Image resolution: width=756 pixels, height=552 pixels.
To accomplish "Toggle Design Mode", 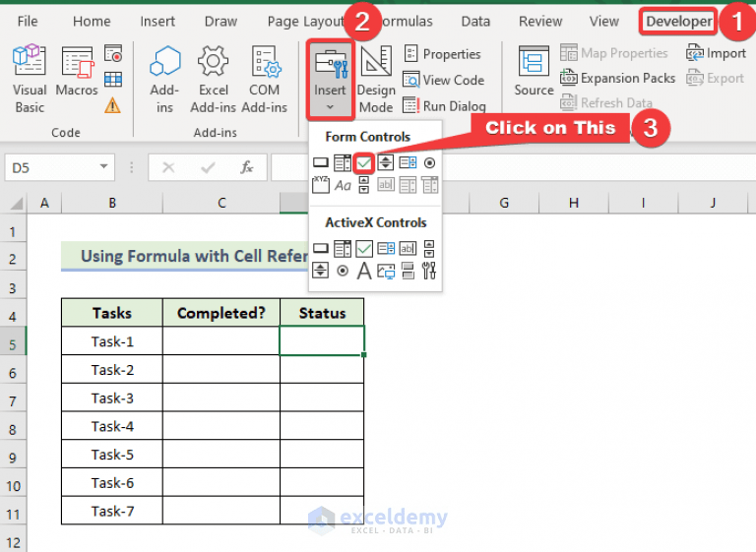I will 376,79.
